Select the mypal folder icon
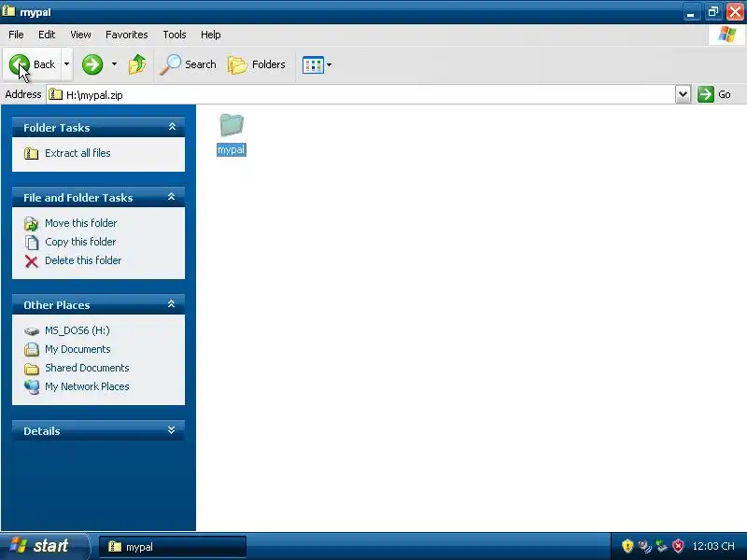 point(232,125)
